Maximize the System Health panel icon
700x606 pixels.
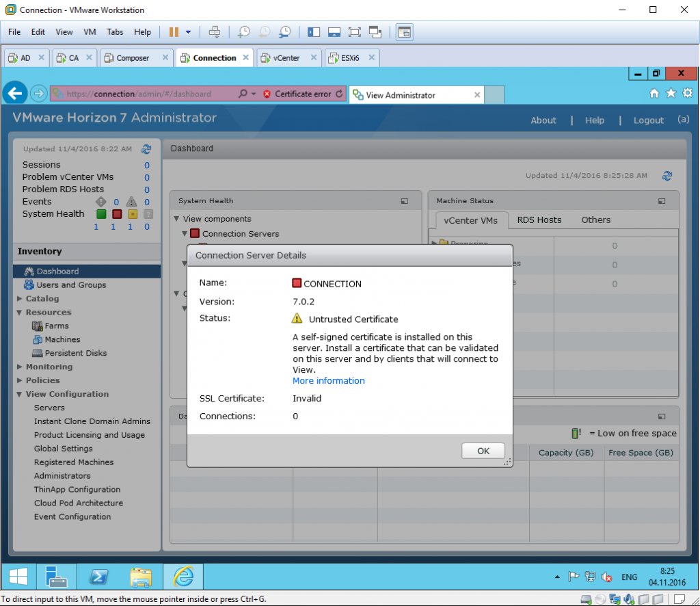[405, 201]
